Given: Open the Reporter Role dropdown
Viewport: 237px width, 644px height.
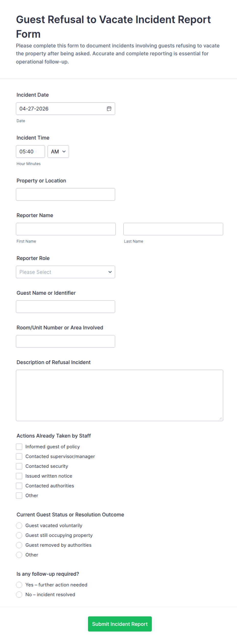Looking at the screenshot, I should (65, 272).
